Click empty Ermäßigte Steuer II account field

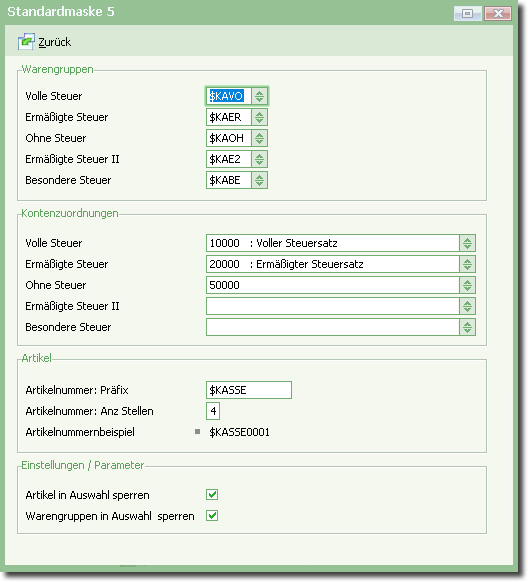[333, 306]
